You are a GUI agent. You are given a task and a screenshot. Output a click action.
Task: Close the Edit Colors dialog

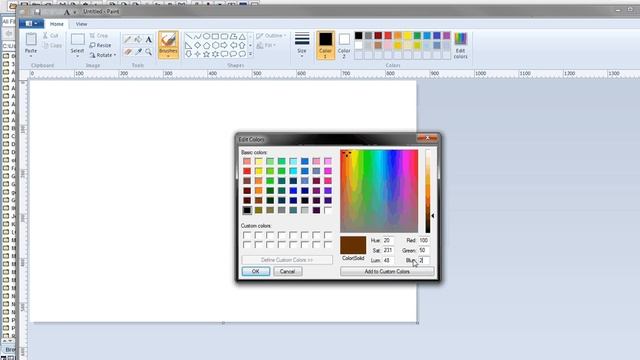427,138
